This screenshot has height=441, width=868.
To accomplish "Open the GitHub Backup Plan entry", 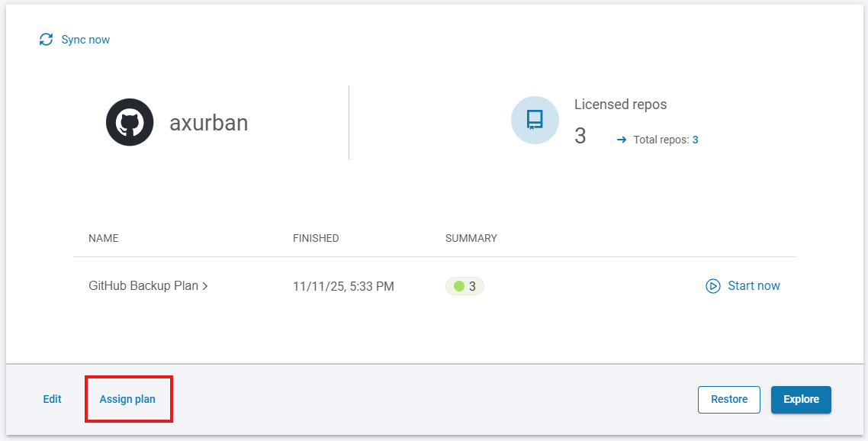I will (143, 286).
